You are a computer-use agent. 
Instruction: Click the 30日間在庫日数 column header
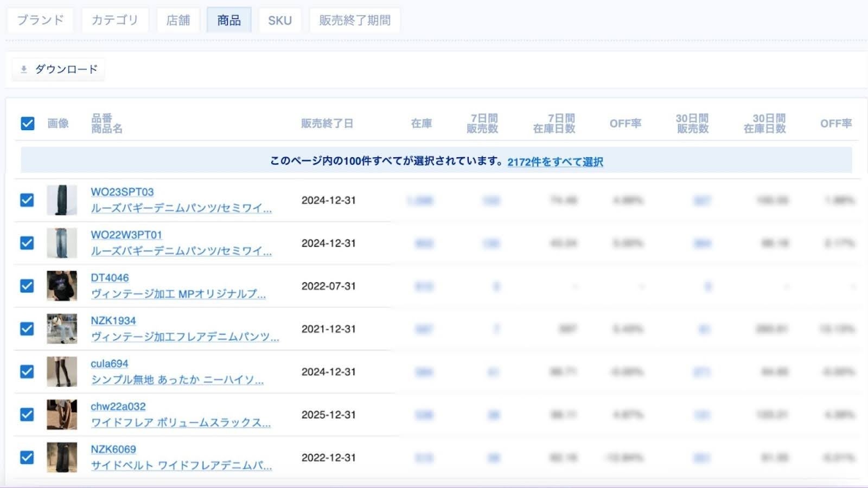tap(764, 124)
